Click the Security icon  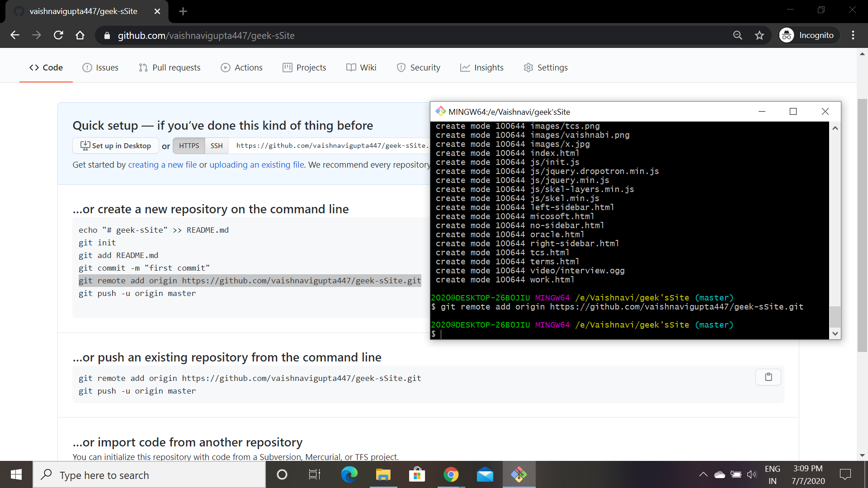click(x=400, y=67)
